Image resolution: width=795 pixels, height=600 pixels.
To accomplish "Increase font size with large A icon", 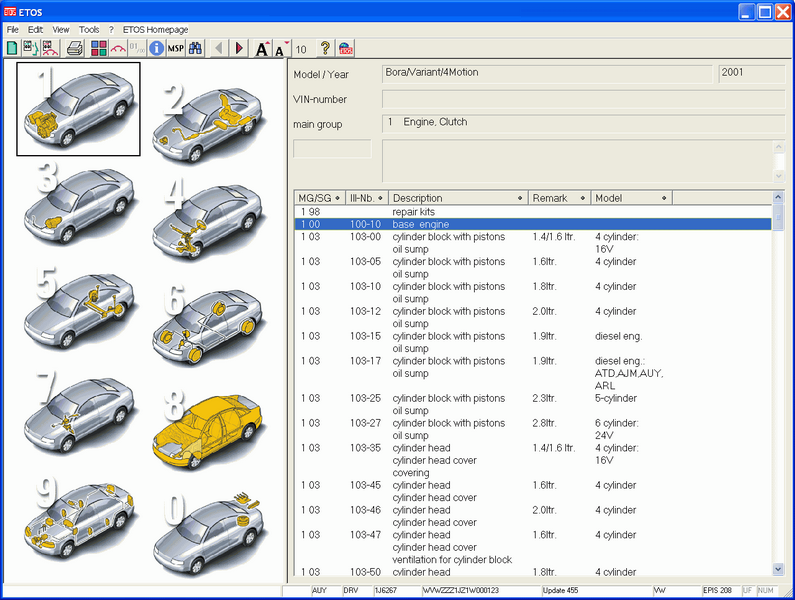I will point(262,48).
